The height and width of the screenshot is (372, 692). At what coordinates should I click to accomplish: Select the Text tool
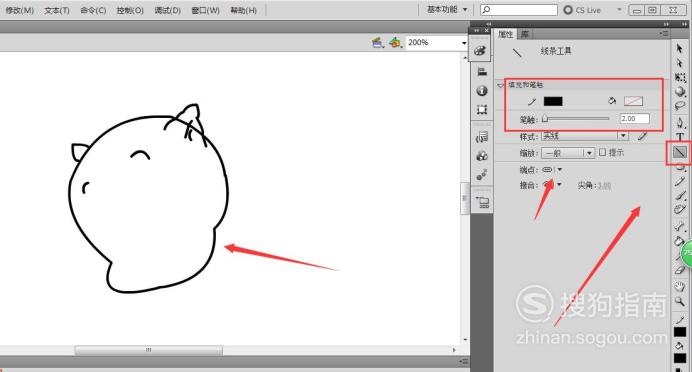click(680, 137)
